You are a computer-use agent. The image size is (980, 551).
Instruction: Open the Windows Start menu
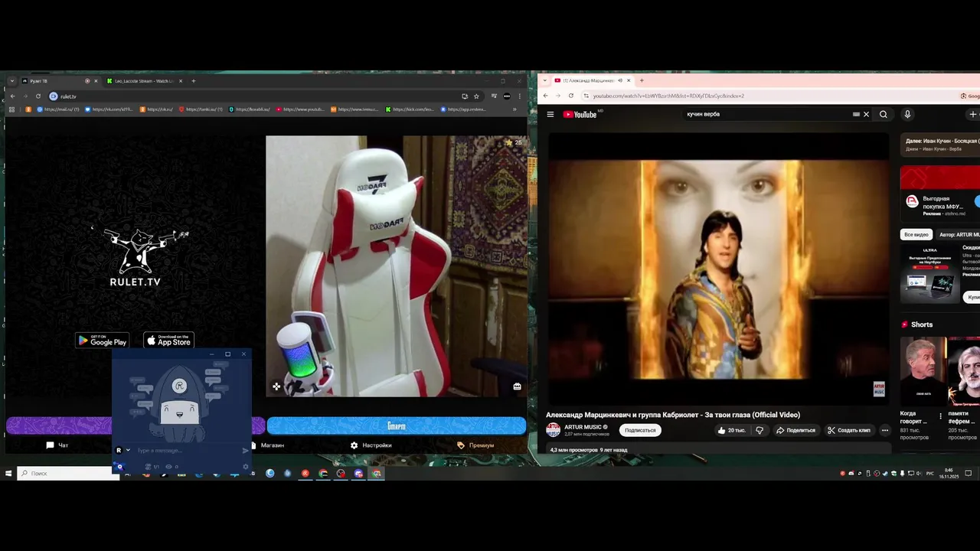point(8,474)
